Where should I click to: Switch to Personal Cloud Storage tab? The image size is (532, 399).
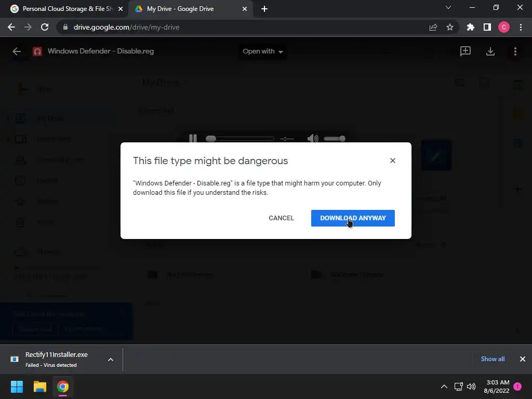(x=67, y=9)
